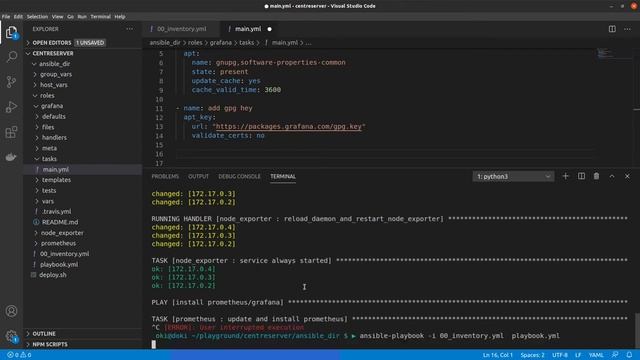Change language mode YAML in status bar
This screenshot has height=360, width=640.
coord(596,355)
